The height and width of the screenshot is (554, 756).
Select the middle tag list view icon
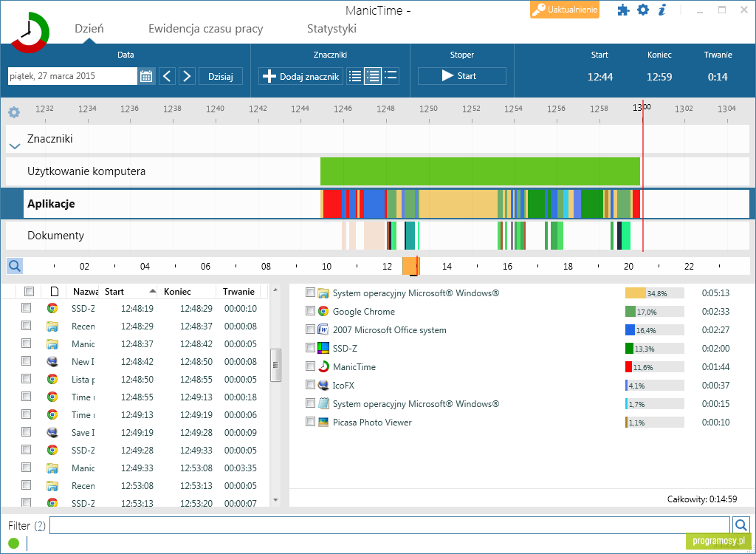coord(373,76)
